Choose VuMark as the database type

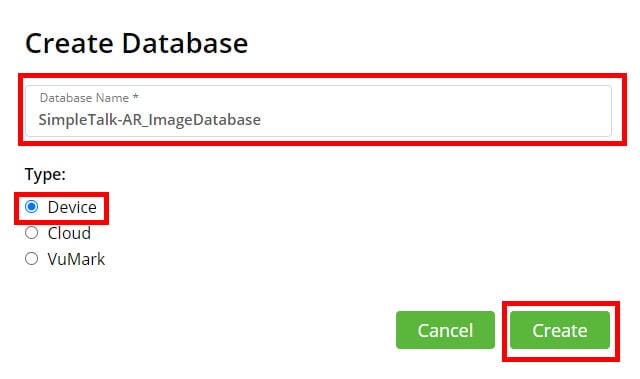click(31, 259)
